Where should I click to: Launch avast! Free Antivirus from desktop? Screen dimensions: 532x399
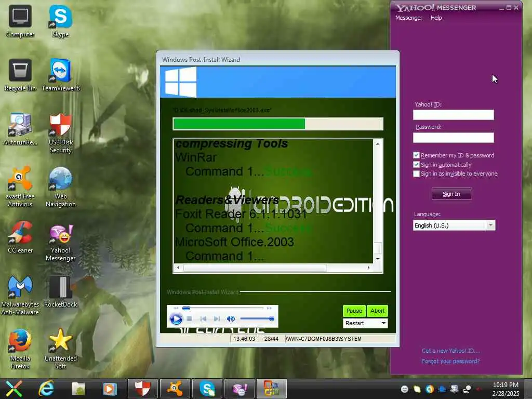(x=20, y=187)
